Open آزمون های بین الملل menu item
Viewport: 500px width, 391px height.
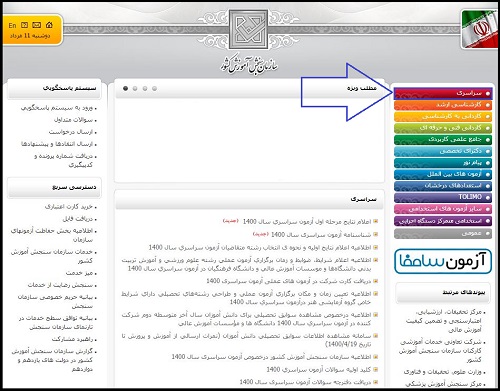pyautogui.click(x=443, y=174)
